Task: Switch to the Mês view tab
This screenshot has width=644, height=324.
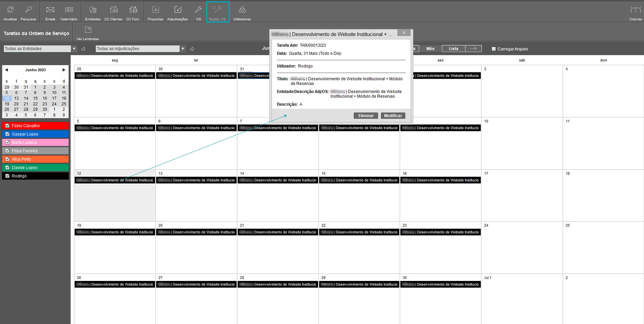Action: 430,49
